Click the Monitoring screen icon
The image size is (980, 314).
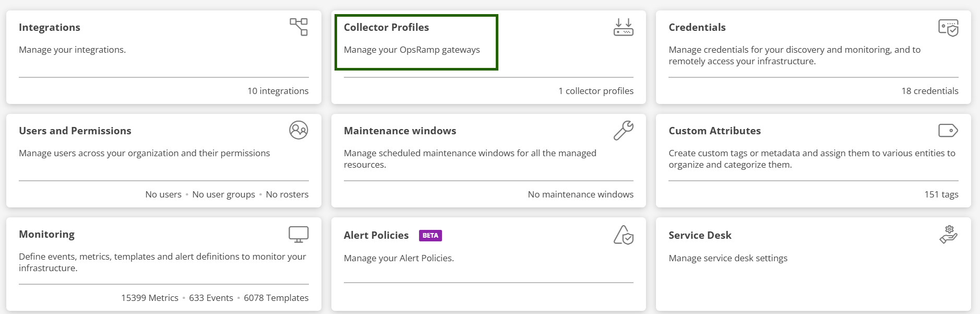point(298,235)
